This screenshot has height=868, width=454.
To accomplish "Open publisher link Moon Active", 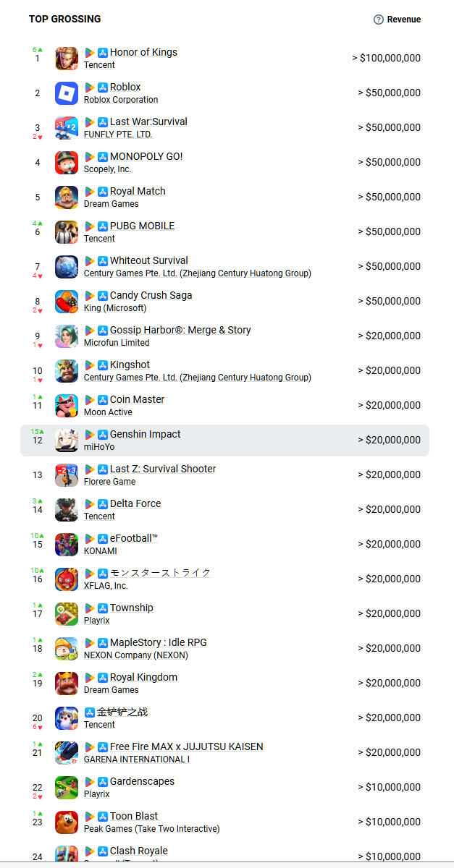I will coord(108,412).
